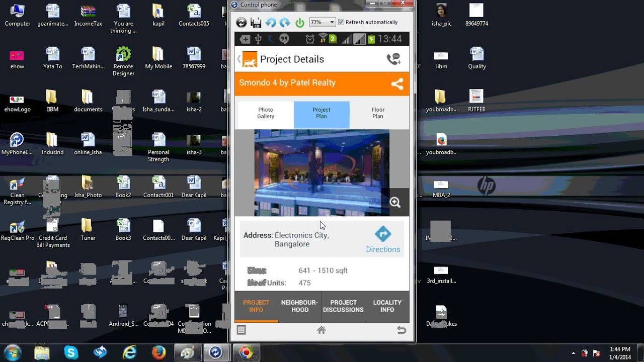This screenshot has height=362, width=644.
Task: Select the RegClean Pro shortcut icon
Action: 17,230
